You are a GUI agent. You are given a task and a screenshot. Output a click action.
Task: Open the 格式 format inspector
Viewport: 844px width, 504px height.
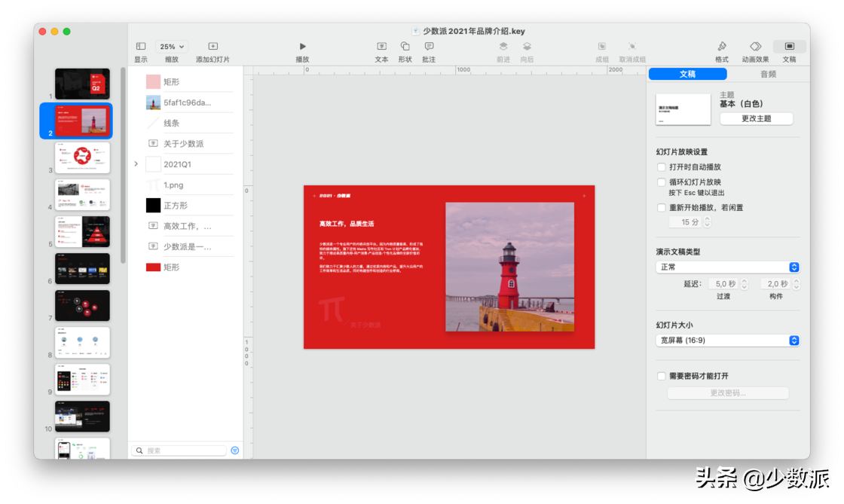[722, 46]
